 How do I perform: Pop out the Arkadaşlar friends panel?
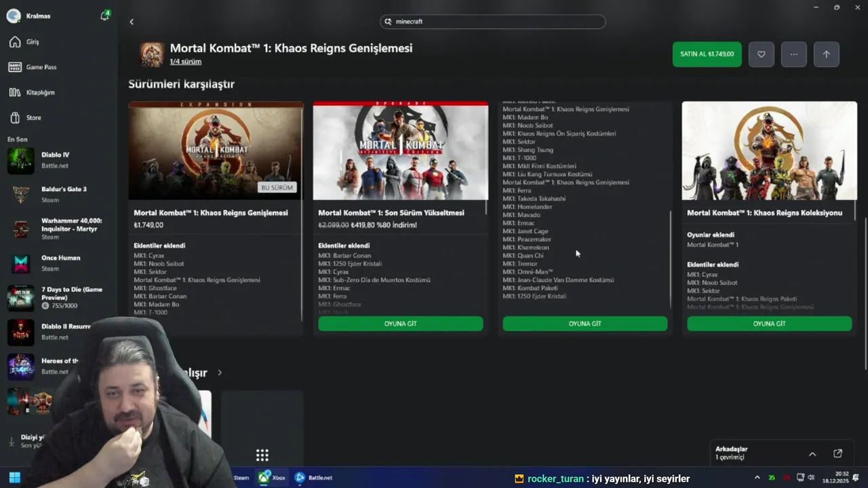coord(837,453)
